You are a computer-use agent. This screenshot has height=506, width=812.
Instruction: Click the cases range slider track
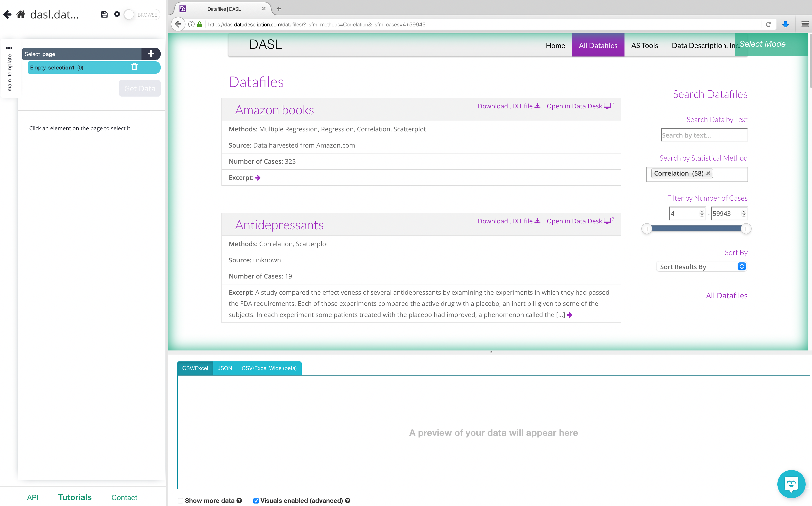pos(696,229)
